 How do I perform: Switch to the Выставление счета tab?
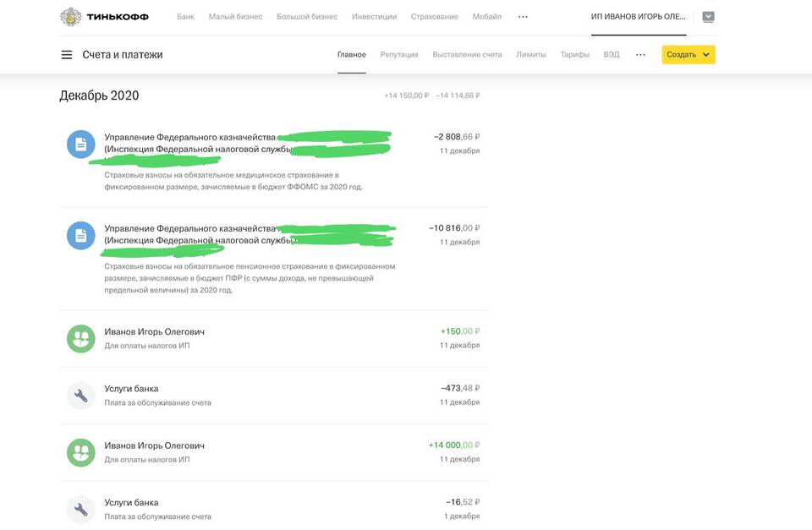tap(467, 55)
